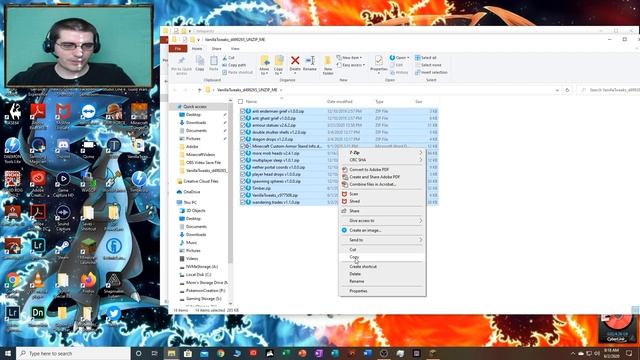Click File Explorer icon in taskbar

171,353
